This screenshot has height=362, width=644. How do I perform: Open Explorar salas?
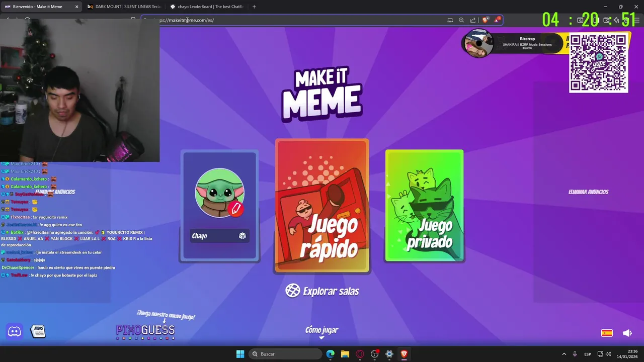(x=322, y=291)
